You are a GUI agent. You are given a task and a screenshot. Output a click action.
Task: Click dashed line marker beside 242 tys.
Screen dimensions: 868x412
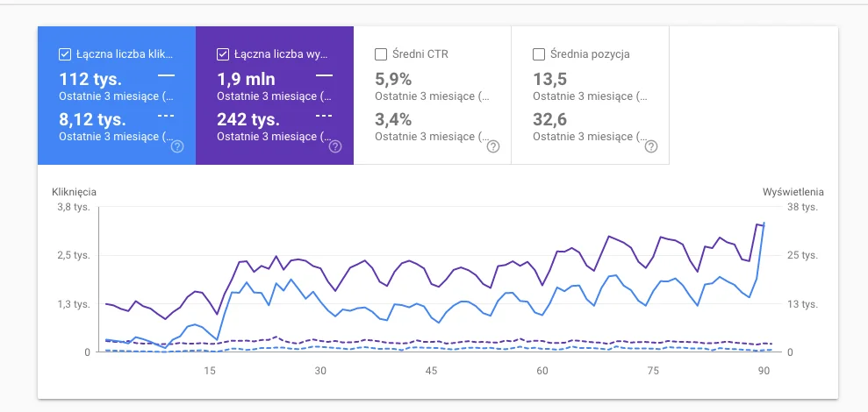[x=324, y=117]
